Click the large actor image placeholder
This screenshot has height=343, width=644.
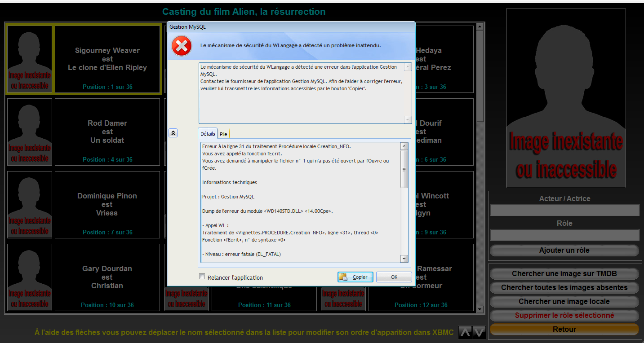pyautogui.click(x=566, y=98)
